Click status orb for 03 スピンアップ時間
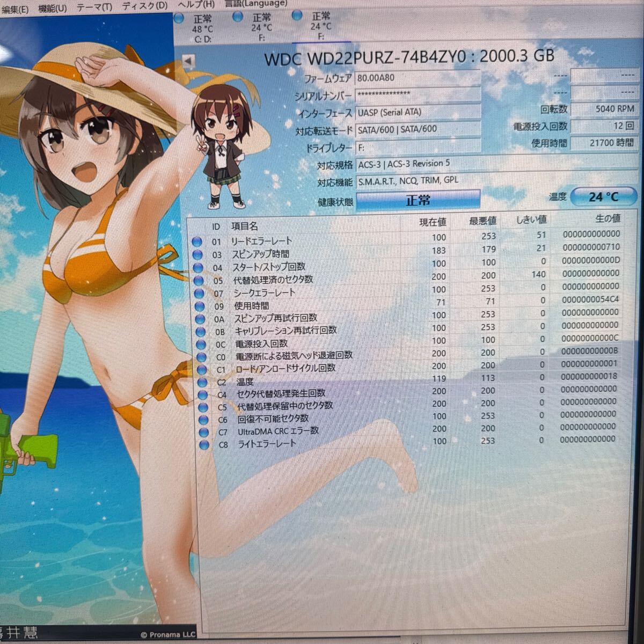Viewport: 644px width, 644px height. pyautogui.click(x=197, y=254)
